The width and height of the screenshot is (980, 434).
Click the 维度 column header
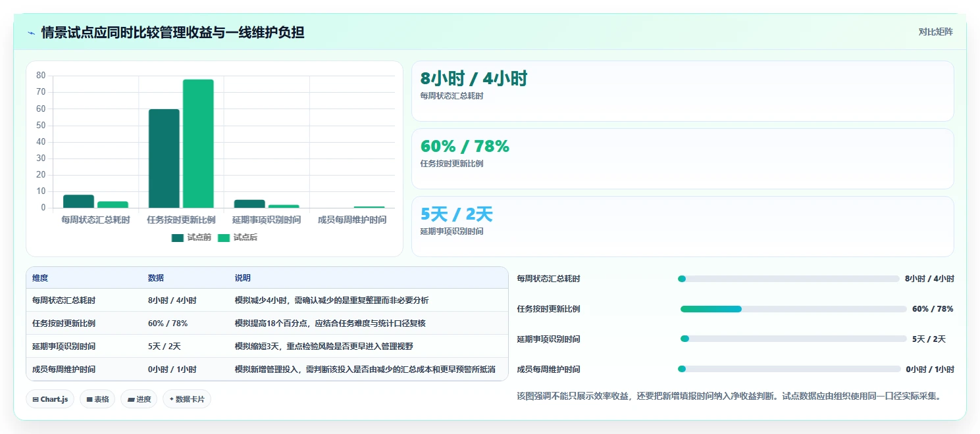pos(40,278)
